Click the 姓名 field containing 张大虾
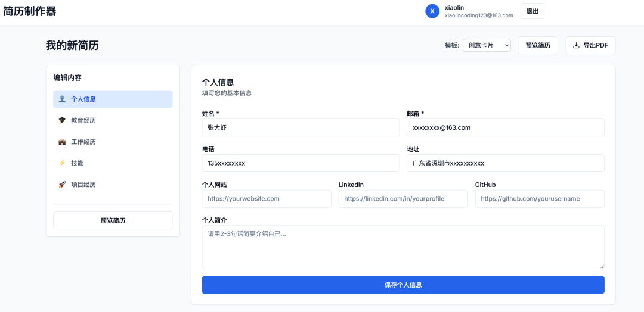The width and height of the screenshot is (644, 312). point(301,127)
